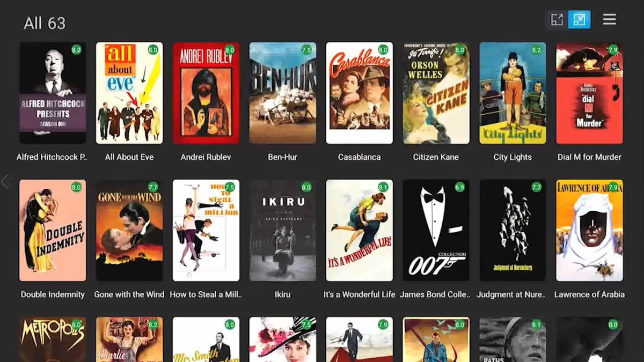Click the 7.5 rating badge on Ben-Hur

306,50
